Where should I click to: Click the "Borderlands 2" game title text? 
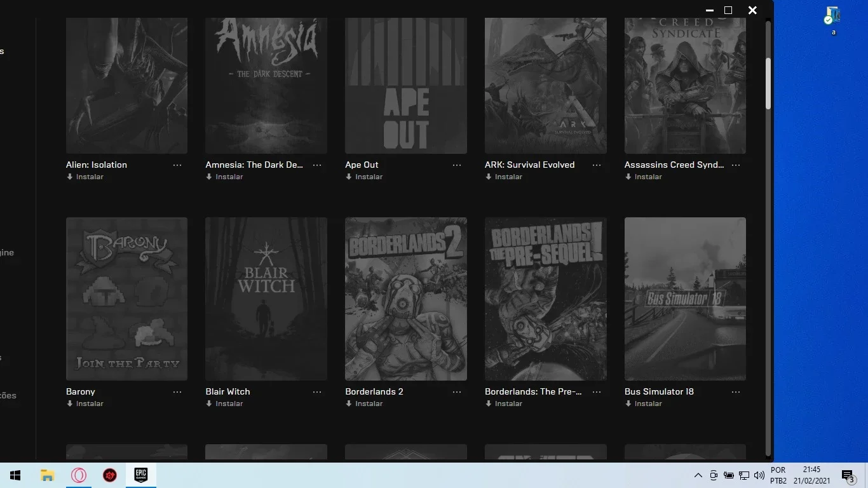374,391
